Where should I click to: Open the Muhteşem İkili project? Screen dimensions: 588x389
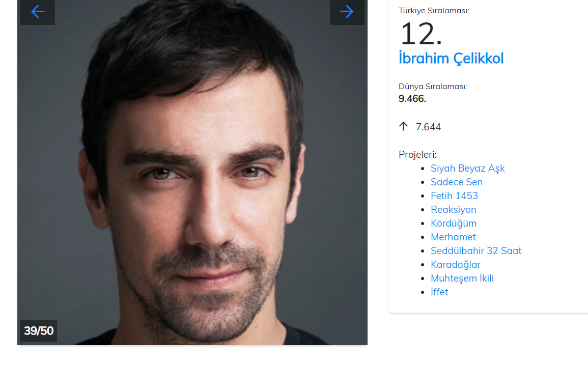(x=462, y=279)
